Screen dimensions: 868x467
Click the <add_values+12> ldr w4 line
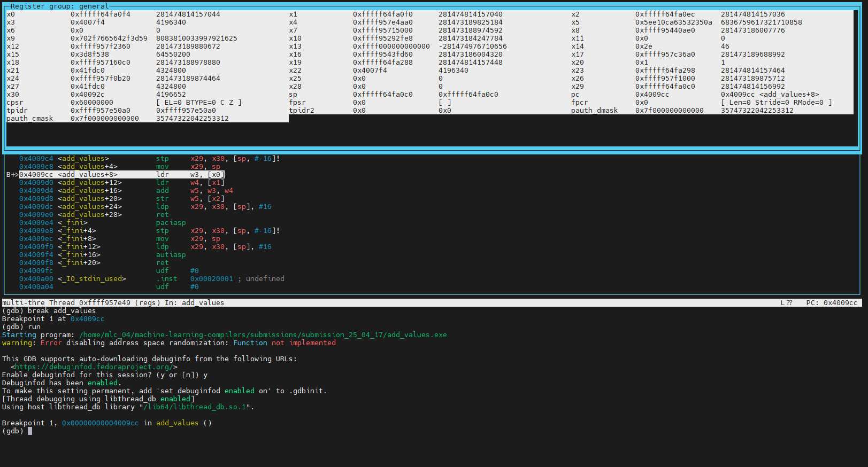122,183
